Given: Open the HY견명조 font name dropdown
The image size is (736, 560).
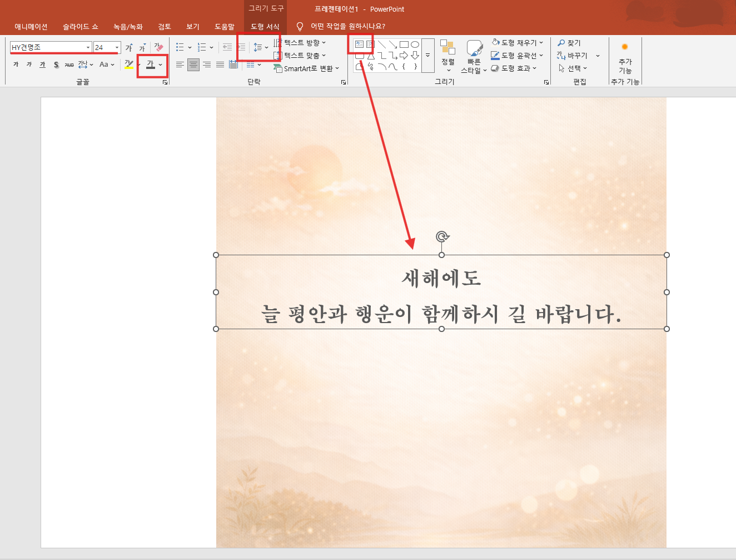Looking at the screenshot, I should pyautogui.click(x=88, y=47).
